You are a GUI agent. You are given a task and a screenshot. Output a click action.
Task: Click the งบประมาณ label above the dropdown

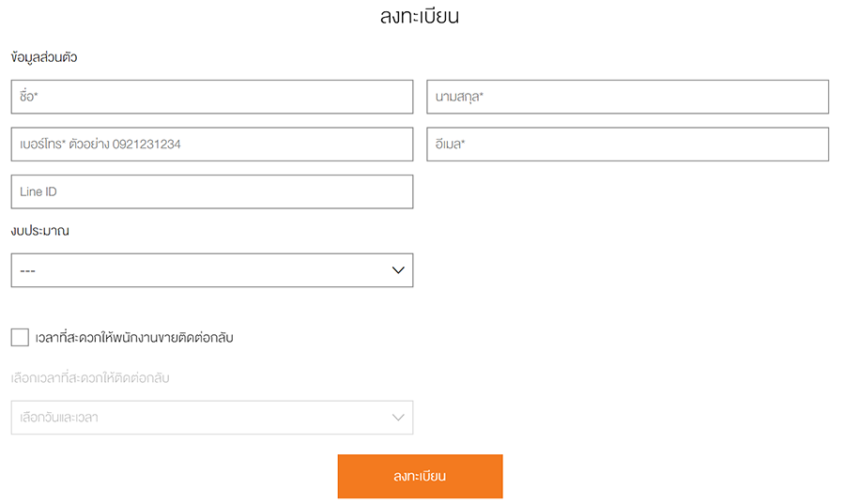point(40,230)
